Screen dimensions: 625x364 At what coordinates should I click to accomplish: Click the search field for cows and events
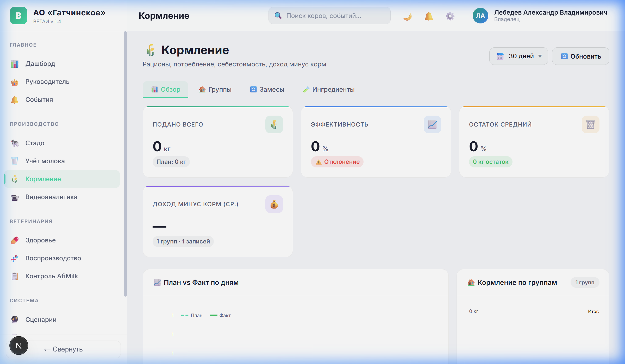pyautogui.click(x=329, y=16)
